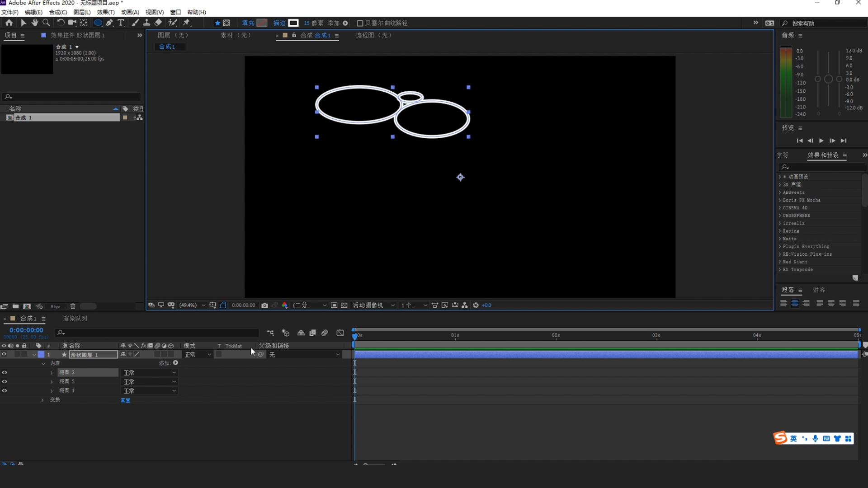Select the Type text tool
This screenshot has width=868, height=488.
pos(121,23)
